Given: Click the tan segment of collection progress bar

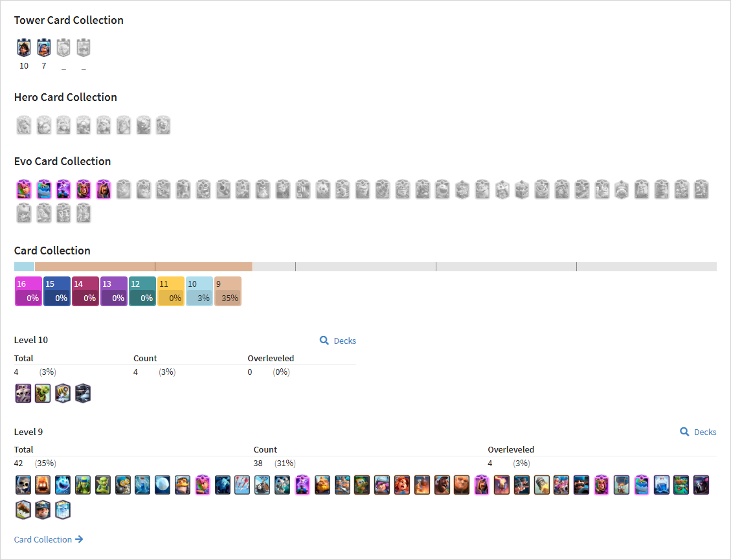Looking at the screenshot, I should 144,267.
